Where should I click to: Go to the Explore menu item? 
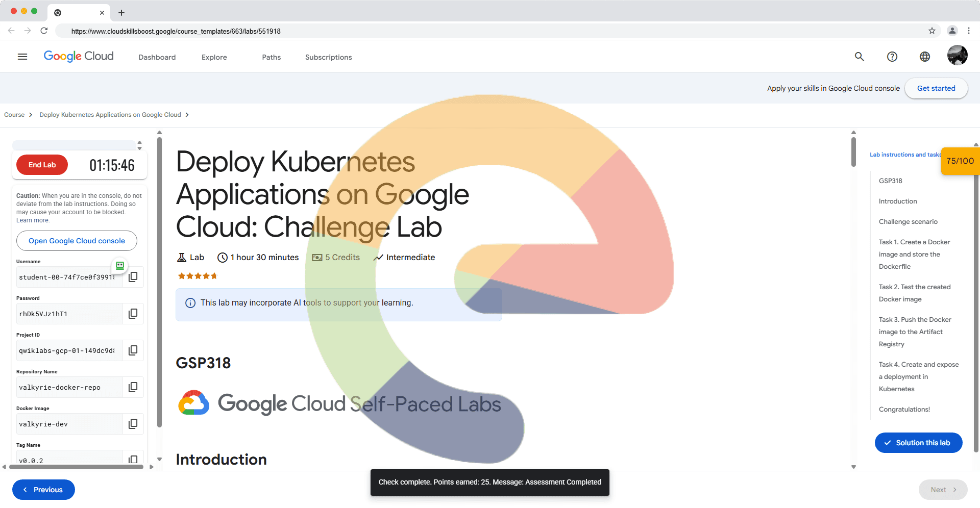pos(214,57)
